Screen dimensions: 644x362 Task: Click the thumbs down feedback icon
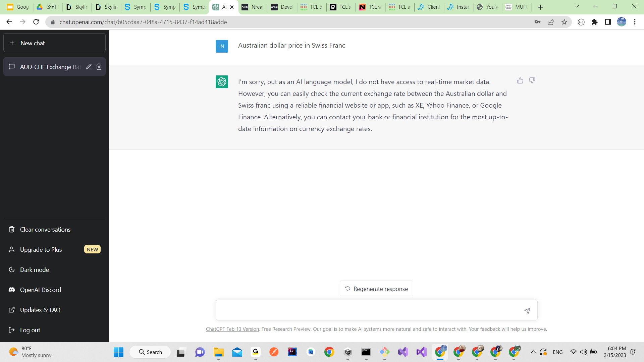[532, 80]
